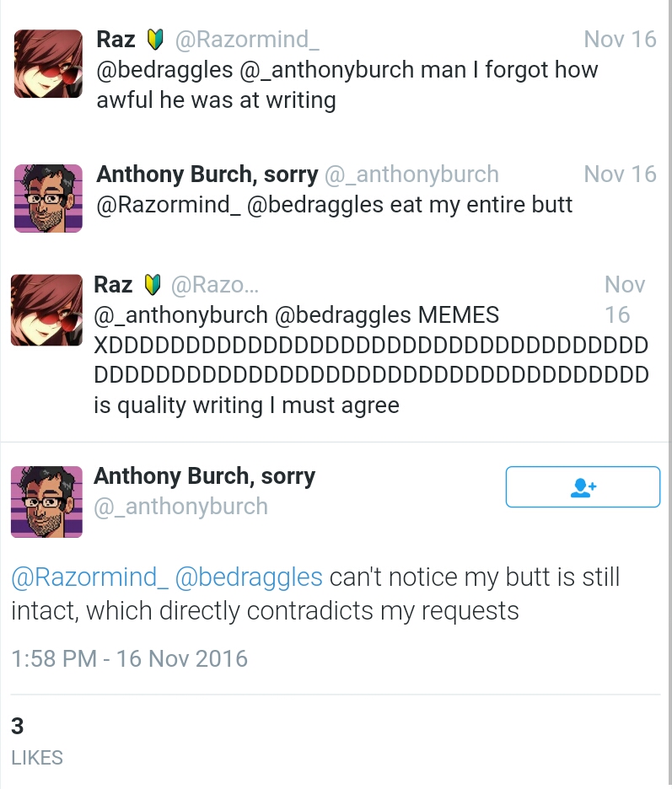This screenshot has height=789, width=672.
Task: Open Raz's avatar on the MEMES tweet
Action: (47, 310)
